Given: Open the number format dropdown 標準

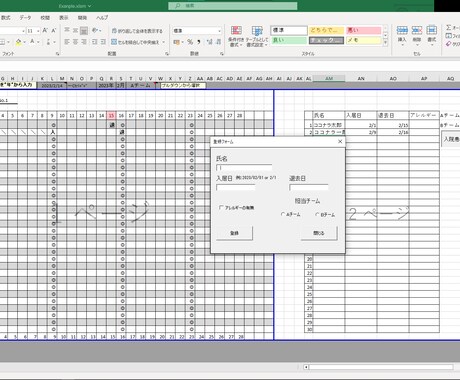Looking at the screenshot, I should coord(219,31).
